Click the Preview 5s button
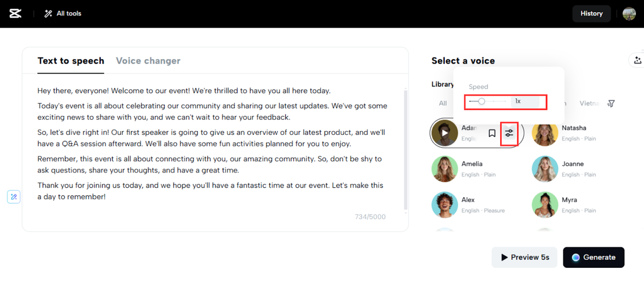644x282 pixels. click(524, 257)
